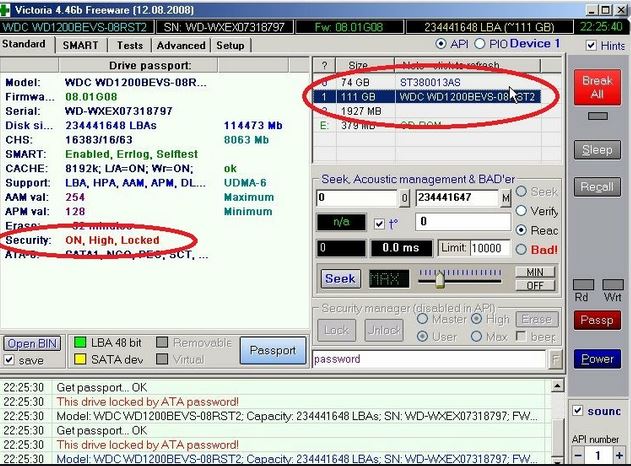Click the Size column header in drive list
Screen dimensions: 631x466
358,65
